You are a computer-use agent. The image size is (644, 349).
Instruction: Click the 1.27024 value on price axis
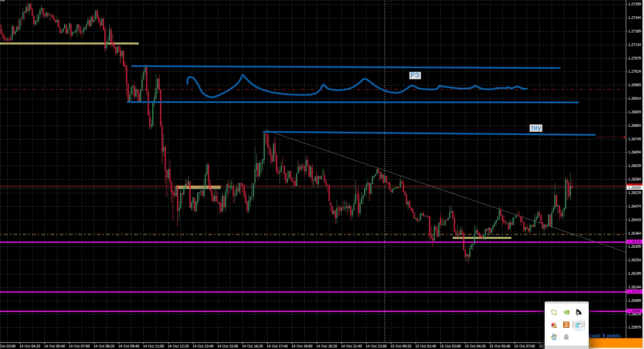[x=635, y=72]
